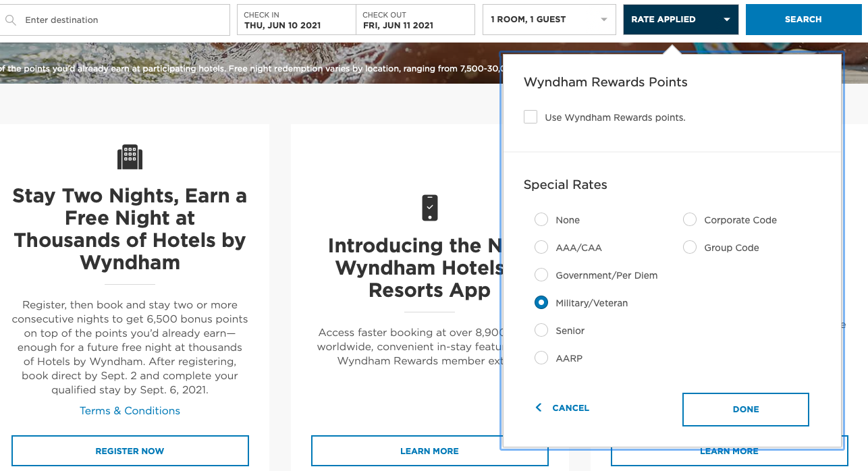Click the Wyndham Rewards Points heading
The height and width of the screenshot is (471, 868).
pyautogui.click(x=605, y=82)
